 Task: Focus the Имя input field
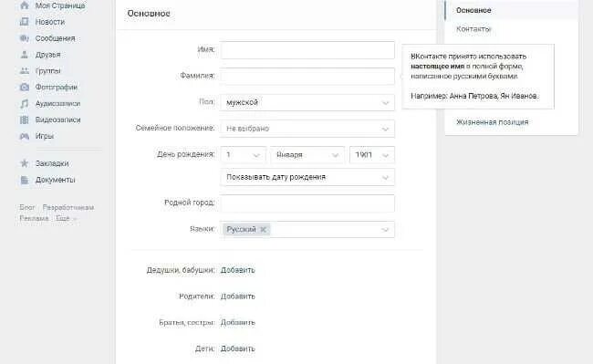coord(307,50)
